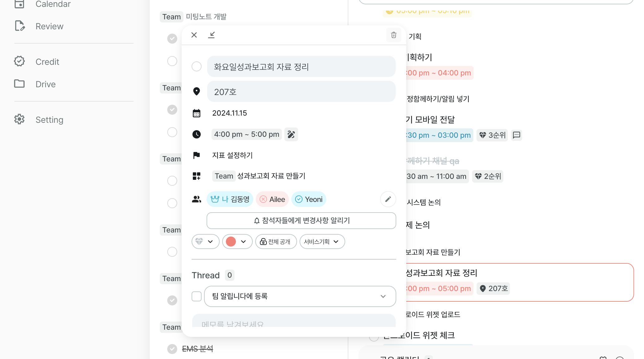Expand the priority diamond dropdown
Screen dimensions: 644x359
(x=205, y=242)
